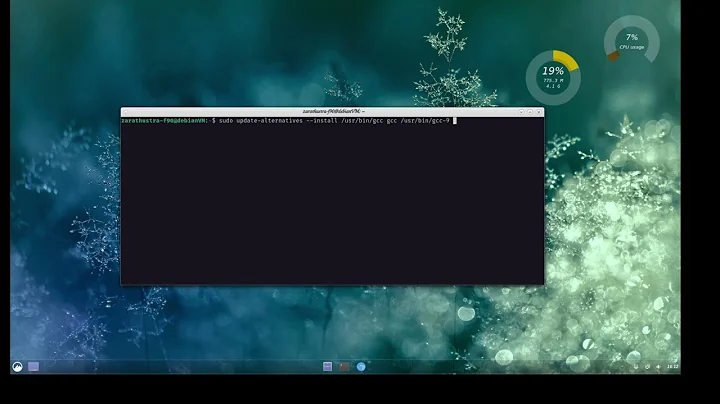Click the leftmost system tray icon
The height and width of the screenshot is (404, 720).
coord(638,367)
